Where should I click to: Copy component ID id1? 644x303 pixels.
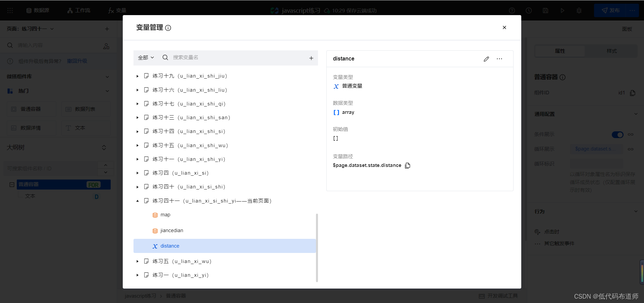(633, 93)
